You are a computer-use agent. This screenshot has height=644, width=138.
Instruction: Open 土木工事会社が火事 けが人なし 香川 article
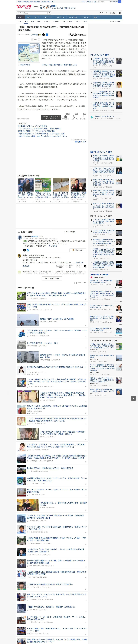42,343
